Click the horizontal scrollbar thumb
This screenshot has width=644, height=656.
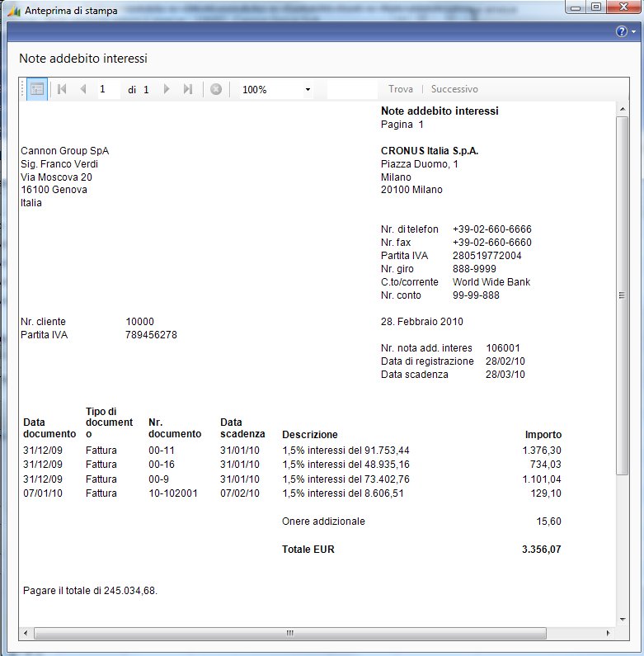coord(289,633)
